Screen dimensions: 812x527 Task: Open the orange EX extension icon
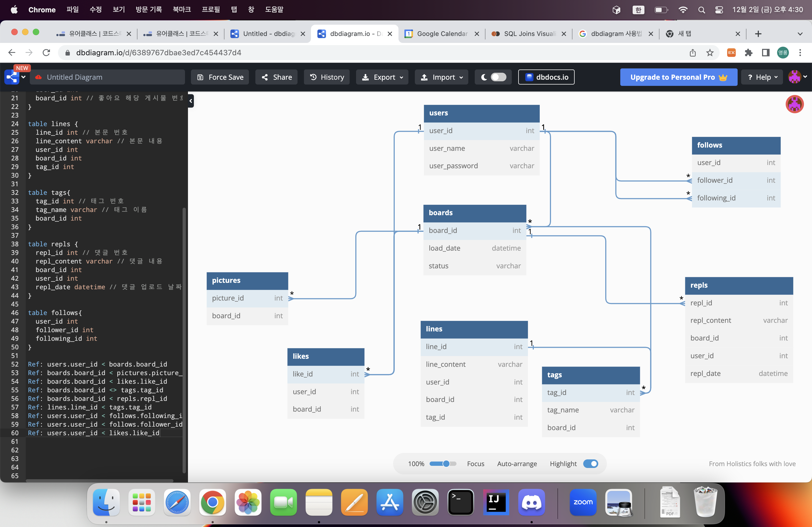[x=731, y=53]
